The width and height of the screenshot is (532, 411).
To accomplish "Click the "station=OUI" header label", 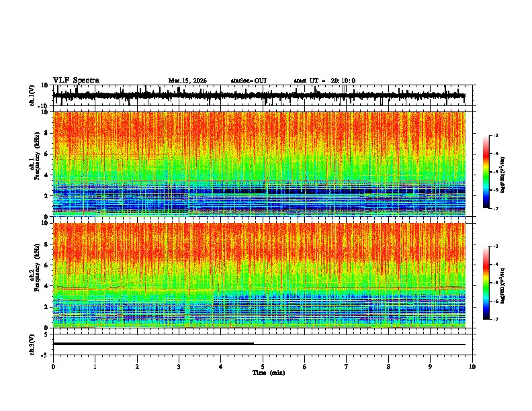I will coord(249,81).
